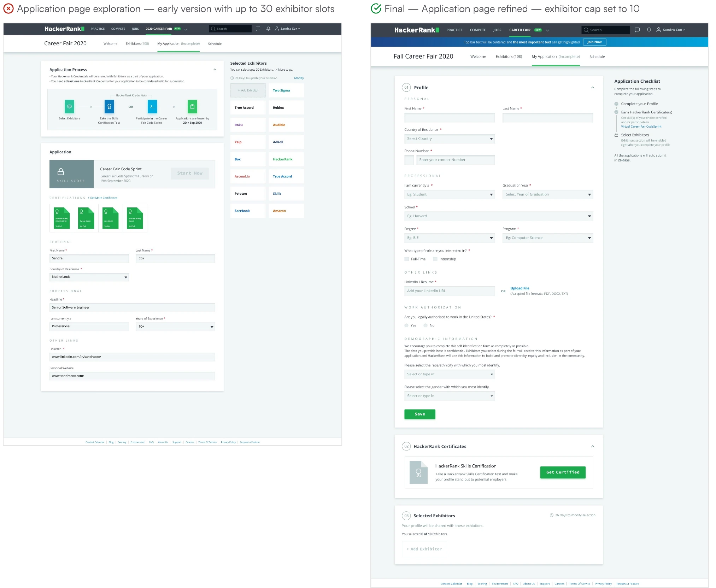This screenshot has width=716, height=588.
Task: Click check icon next to Complete your Profile
Action: pos(616,104)
